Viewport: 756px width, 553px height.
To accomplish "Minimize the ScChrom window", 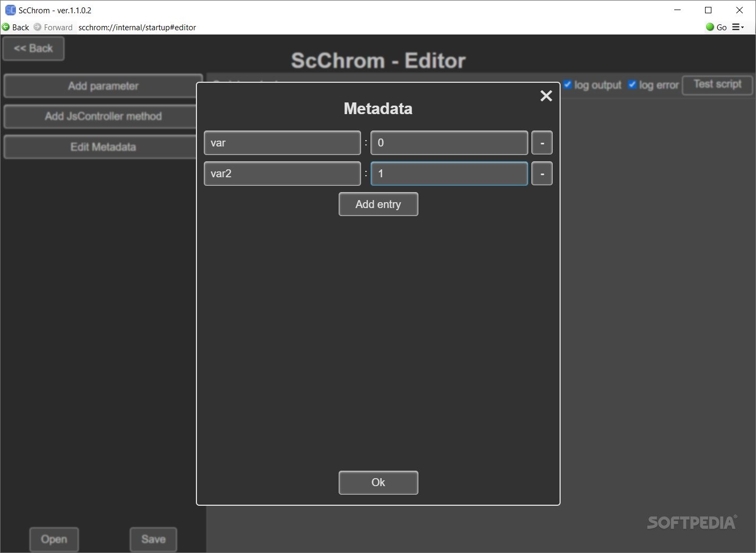I will (677, 10).
